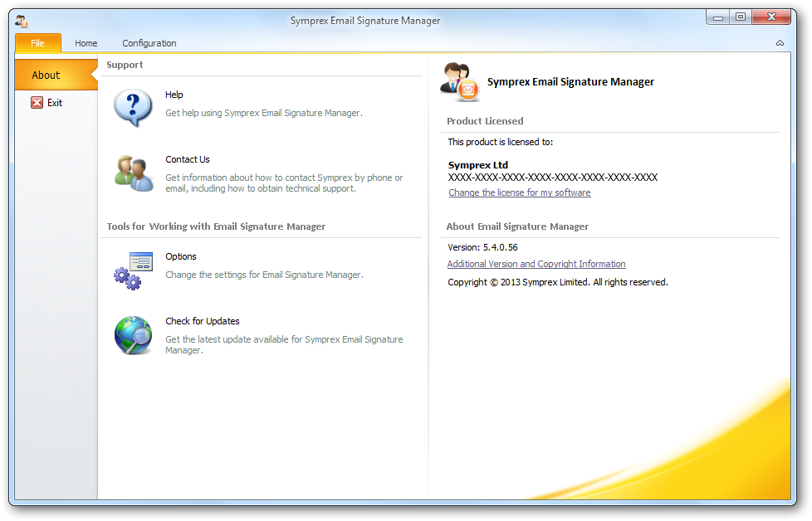
Task: Minimize the Symprex window
Action: coord(717,17)
